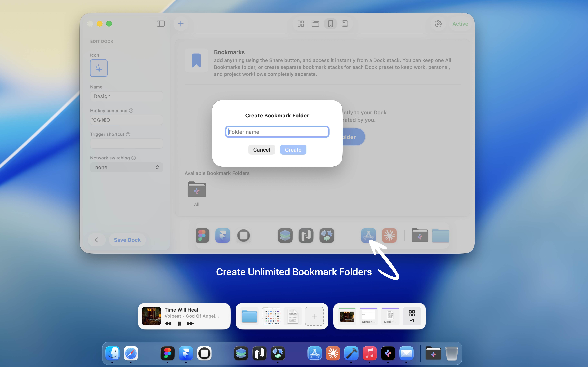Click the back chevron button
This screenshot has width=588, height=367.
pos(96,240)
